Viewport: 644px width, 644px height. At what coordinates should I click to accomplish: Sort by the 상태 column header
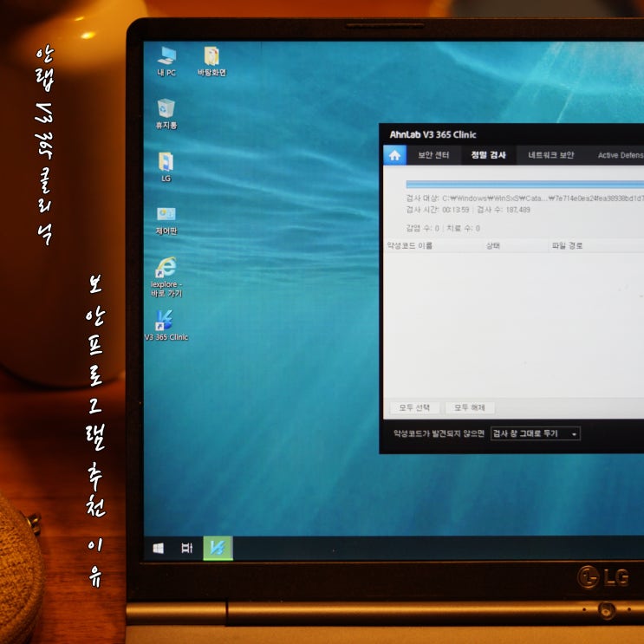493,245
